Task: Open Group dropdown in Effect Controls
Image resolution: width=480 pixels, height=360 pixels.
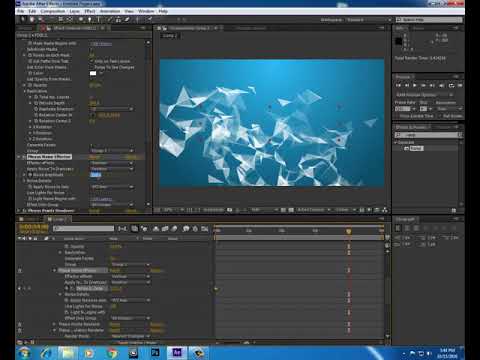Action: 112,151
